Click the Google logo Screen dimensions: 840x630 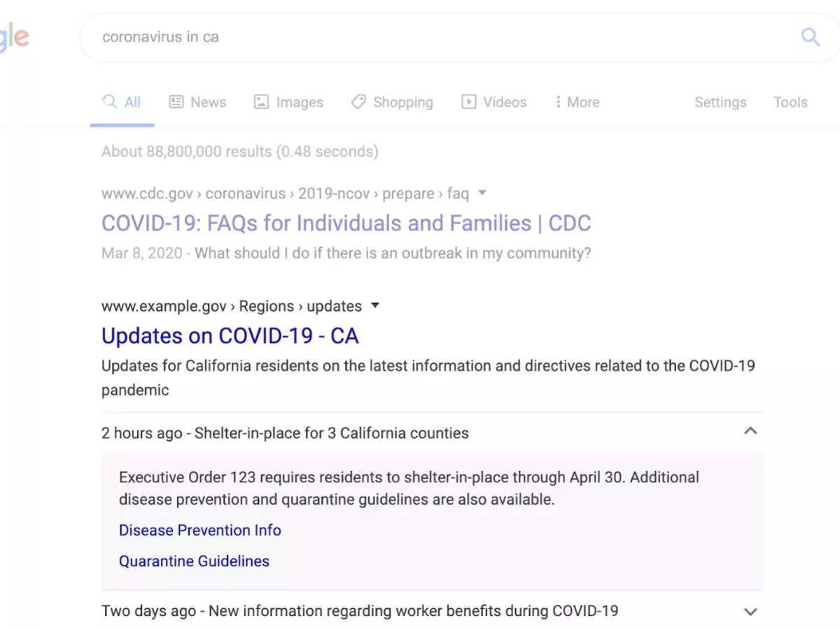(x=14, y=37)
